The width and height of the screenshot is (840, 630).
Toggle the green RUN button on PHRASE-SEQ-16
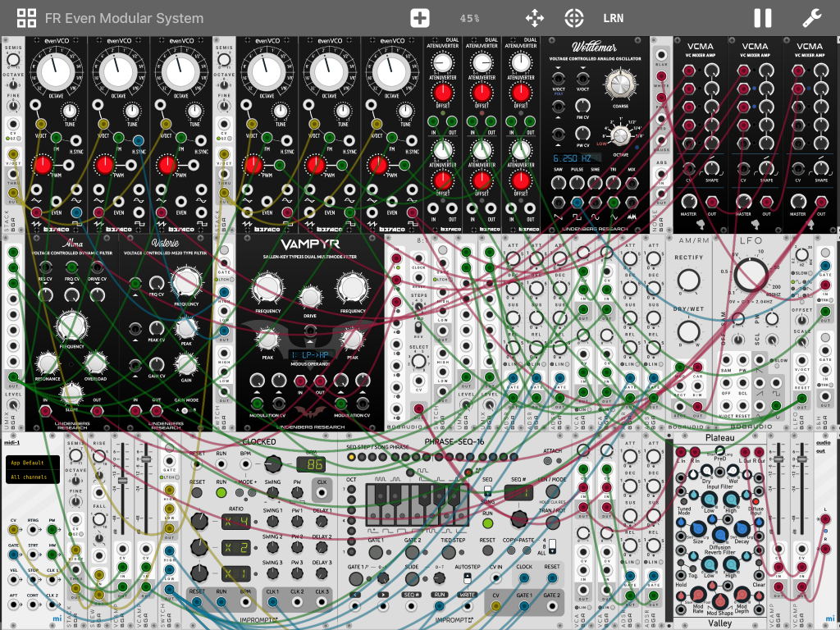(x=487, y=523)
